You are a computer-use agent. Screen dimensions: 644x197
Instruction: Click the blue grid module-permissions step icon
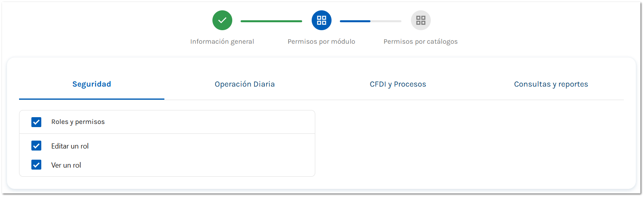tap(322, 20)
